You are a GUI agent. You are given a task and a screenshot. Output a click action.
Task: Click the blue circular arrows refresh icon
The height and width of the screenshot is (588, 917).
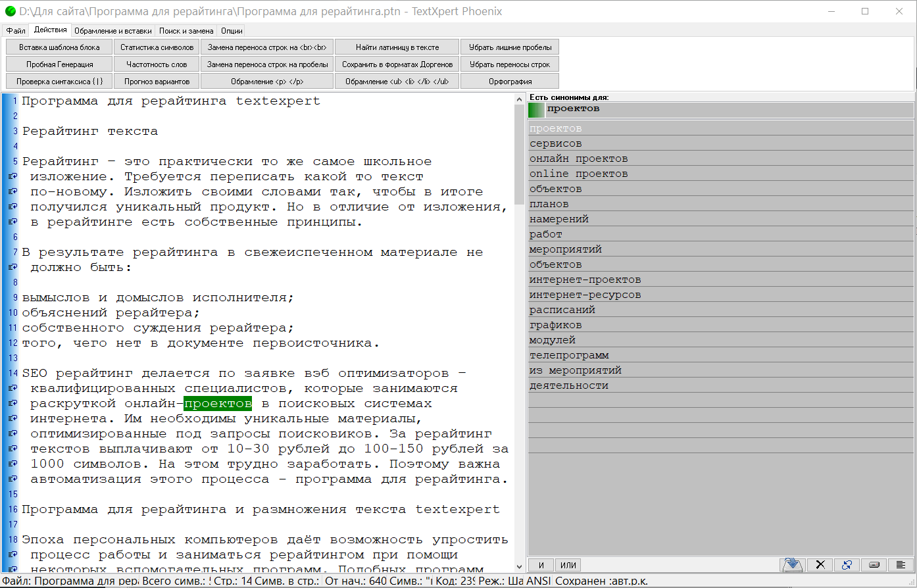point(847,565)
